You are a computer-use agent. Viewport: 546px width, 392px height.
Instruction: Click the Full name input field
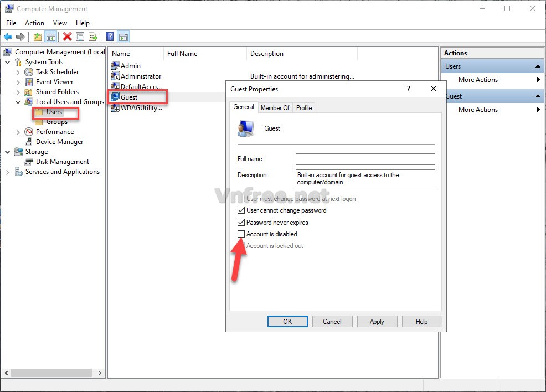365,159
